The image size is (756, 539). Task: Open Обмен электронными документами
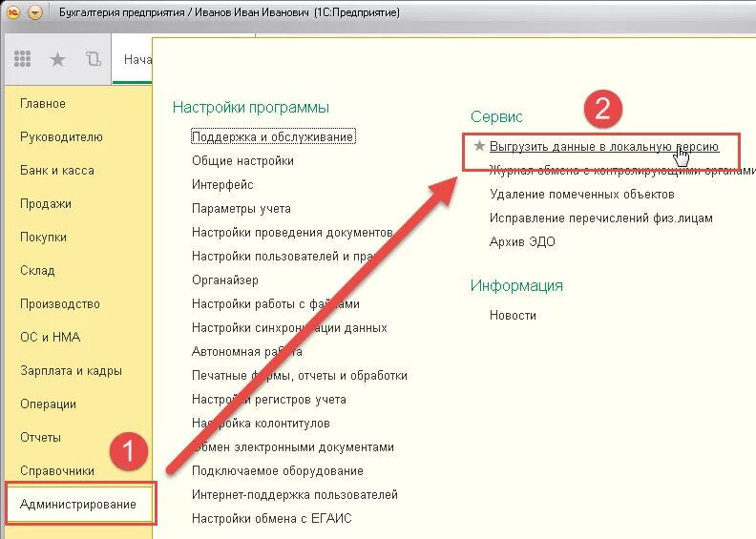click(x=293, y=447)
